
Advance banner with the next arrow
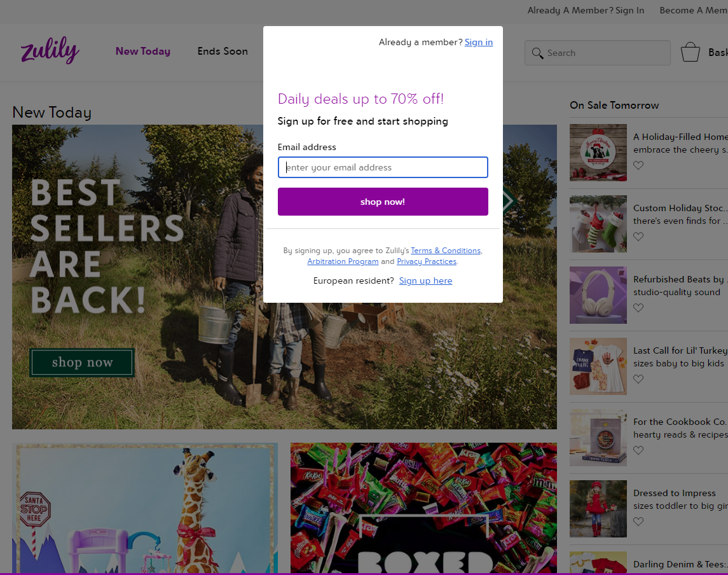click(509, 201)
